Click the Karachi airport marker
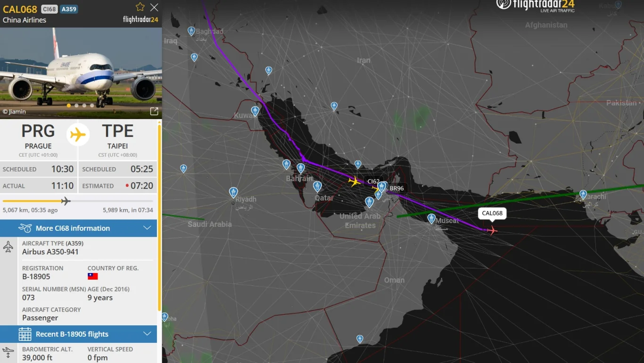The image size is (644, 363). pyautogui.click(x=583, y=194)
